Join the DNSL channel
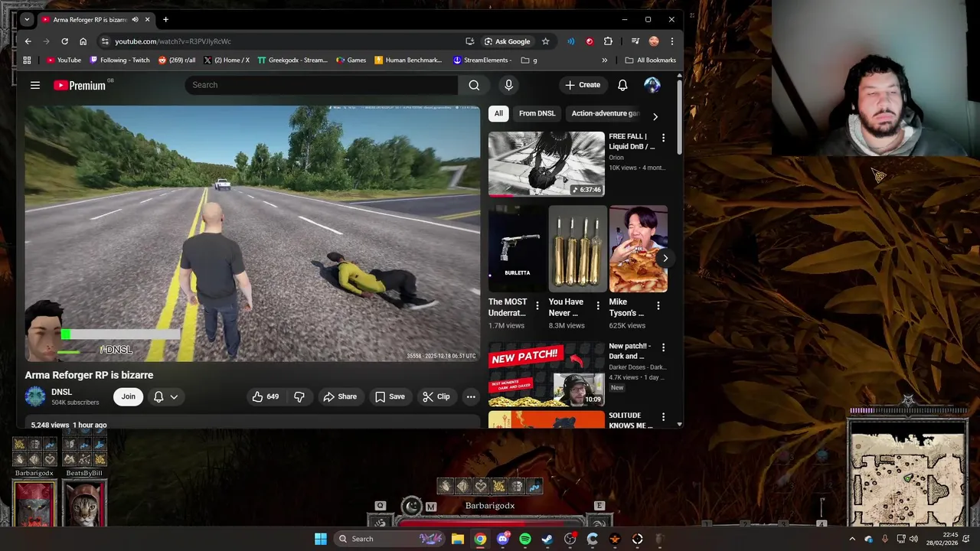Image resolution: width=980 pixels, height=551 pixels. (128, 396)
